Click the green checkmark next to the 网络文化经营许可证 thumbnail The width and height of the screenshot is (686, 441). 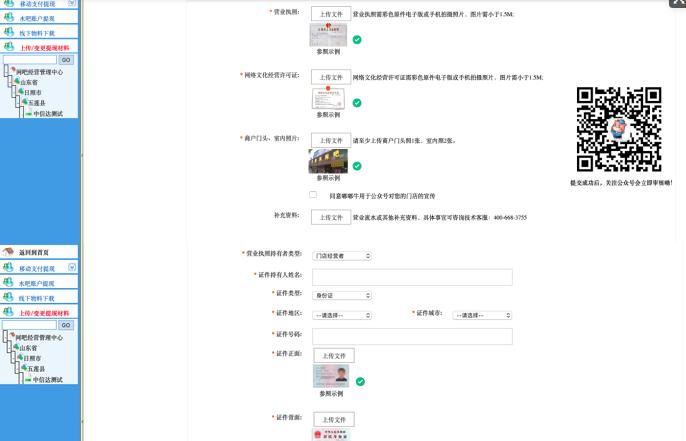coord(357,103)
